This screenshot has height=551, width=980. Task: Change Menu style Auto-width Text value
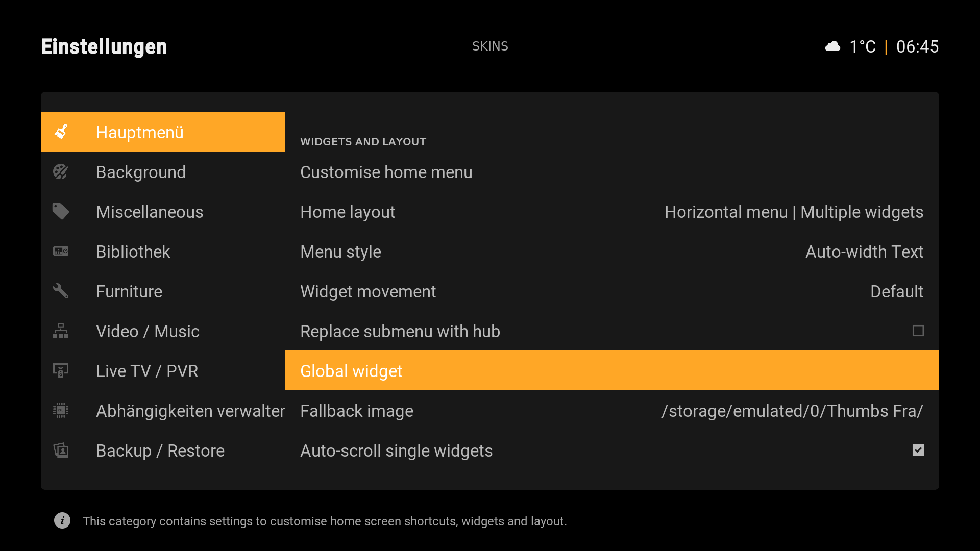864,252
